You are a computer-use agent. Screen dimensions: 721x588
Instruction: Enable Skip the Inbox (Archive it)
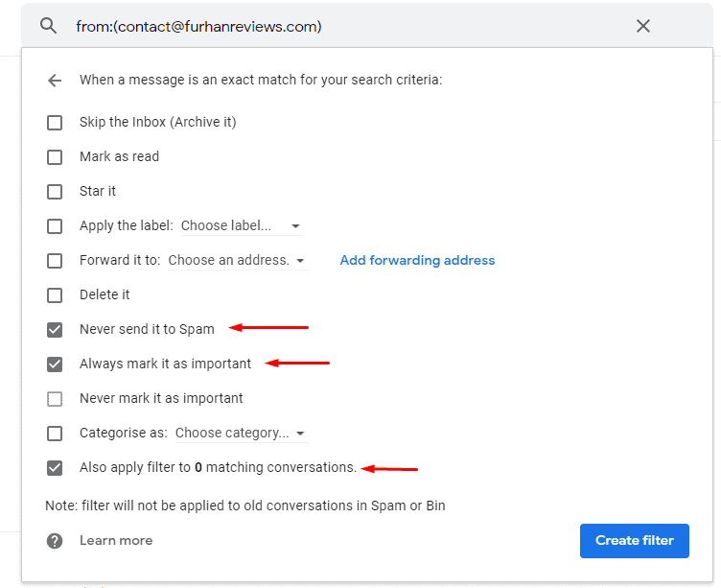tap(55, 123)
